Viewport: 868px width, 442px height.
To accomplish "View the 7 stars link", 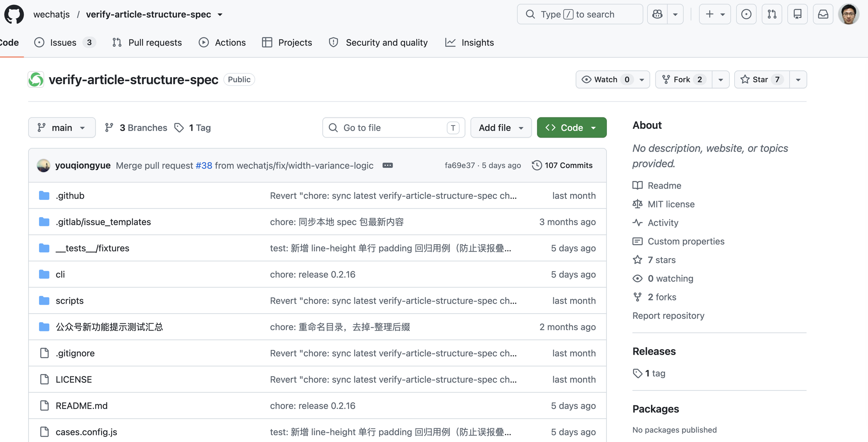I will (x=654, y=260).
